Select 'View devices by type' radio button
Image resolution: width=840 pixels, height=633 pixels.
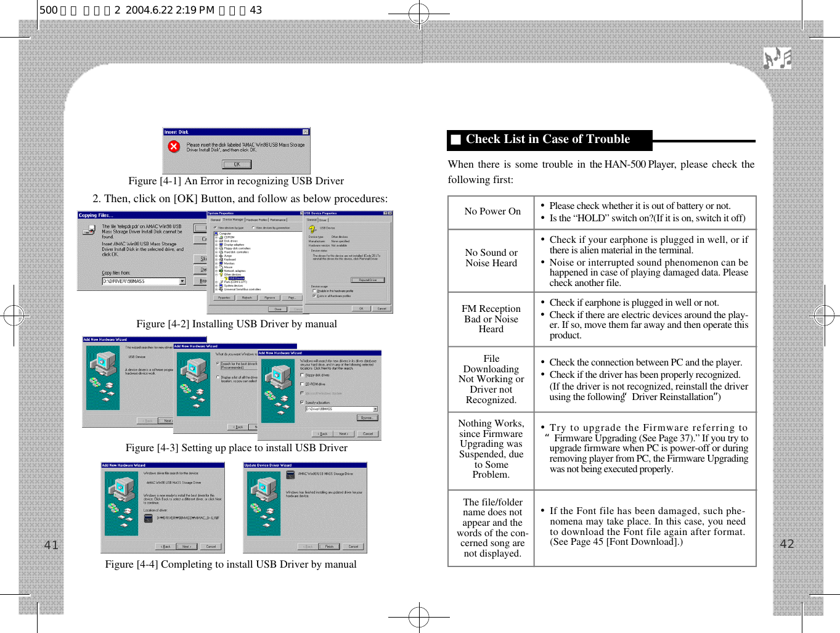point(215,227)
